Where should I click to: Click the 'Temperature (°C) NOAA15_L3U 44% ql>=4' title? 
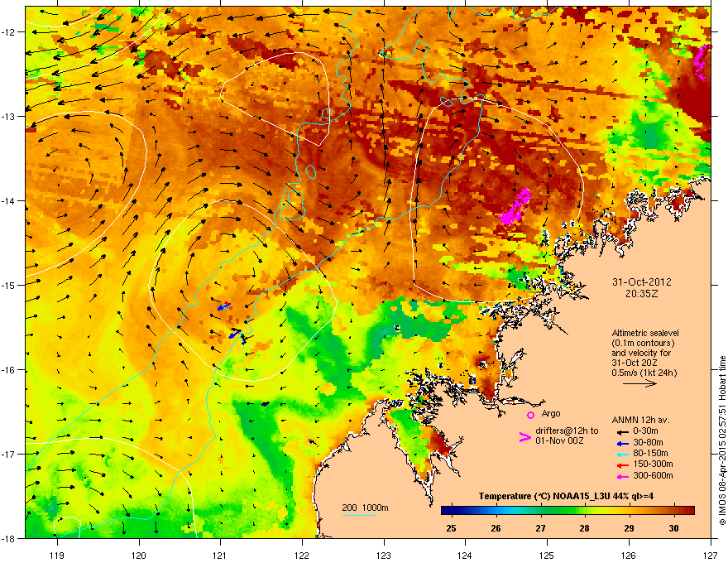pyautogui.click(x=566, y=496)
